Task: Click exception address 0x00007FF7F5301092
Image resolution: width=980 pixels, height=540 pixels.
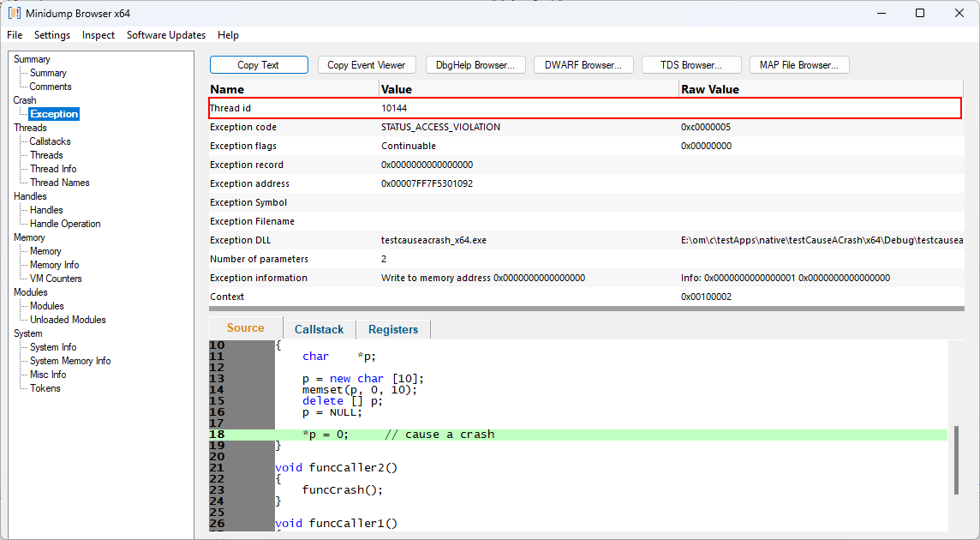Action: click(427, 183)
